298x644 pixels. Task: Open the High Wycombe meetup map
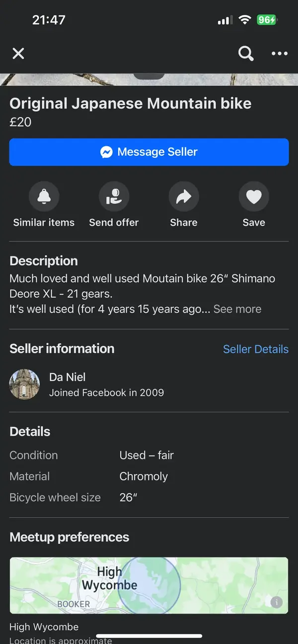149,585
